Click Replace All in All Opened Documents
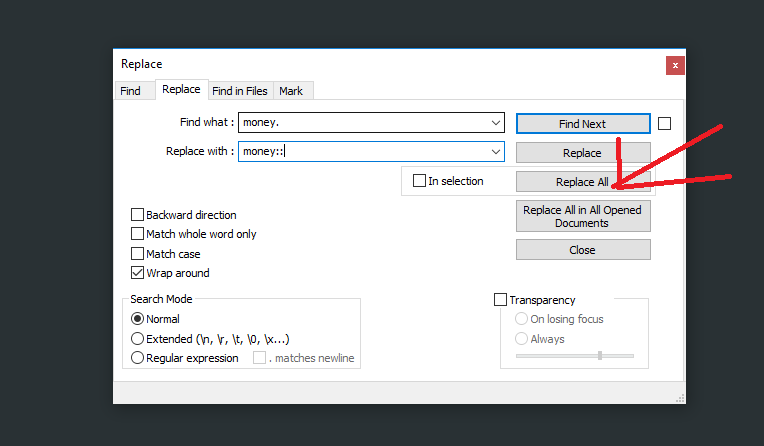 pyautogui.click(x=583, y=216)
